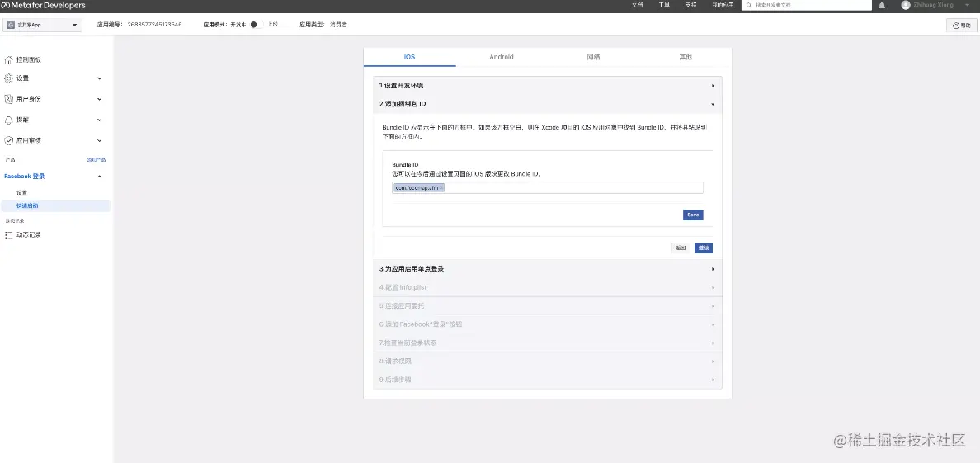Click the white back button beside continue
The width and height of the screenshot is (980, 463).
click(681, 248)
